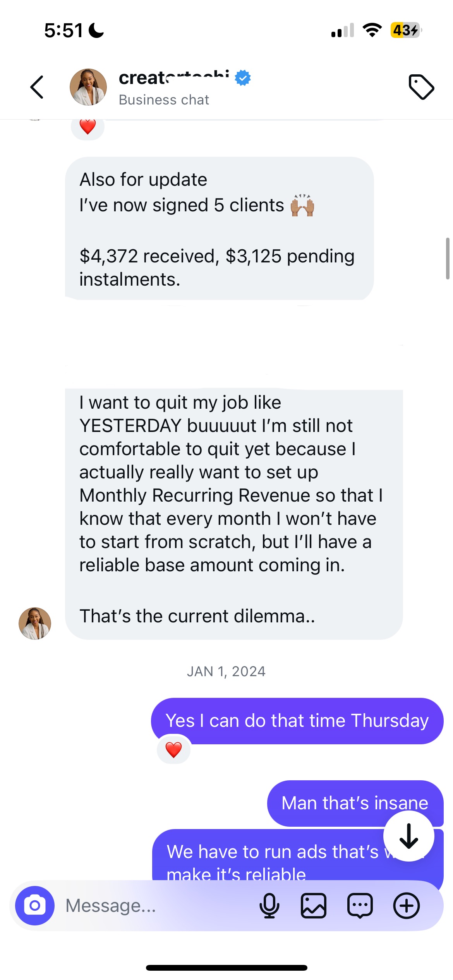The image size is (453, 980).
Task: Open the Business chat profile name
Action: pos(174,78)
